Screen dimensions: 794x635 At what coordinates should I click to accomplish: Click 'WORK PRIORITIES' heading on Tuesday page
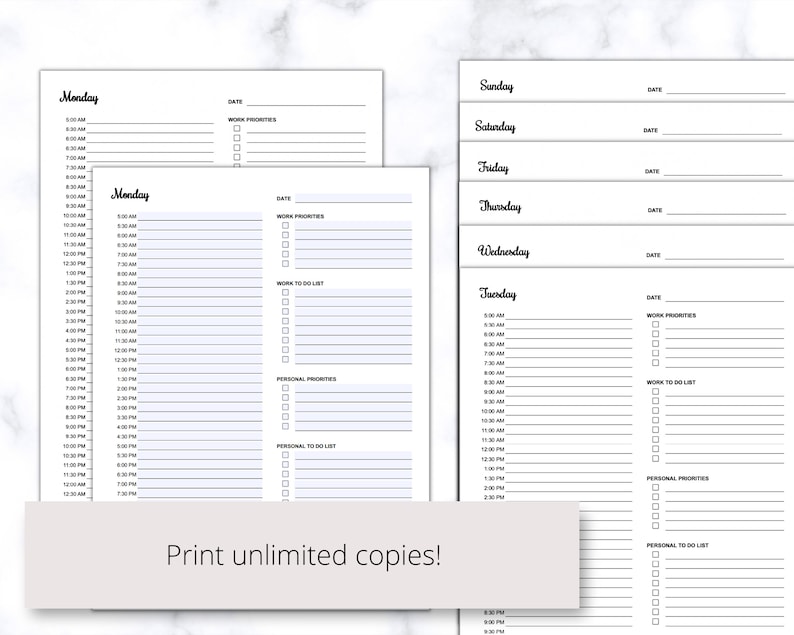(x=671, y=315)
